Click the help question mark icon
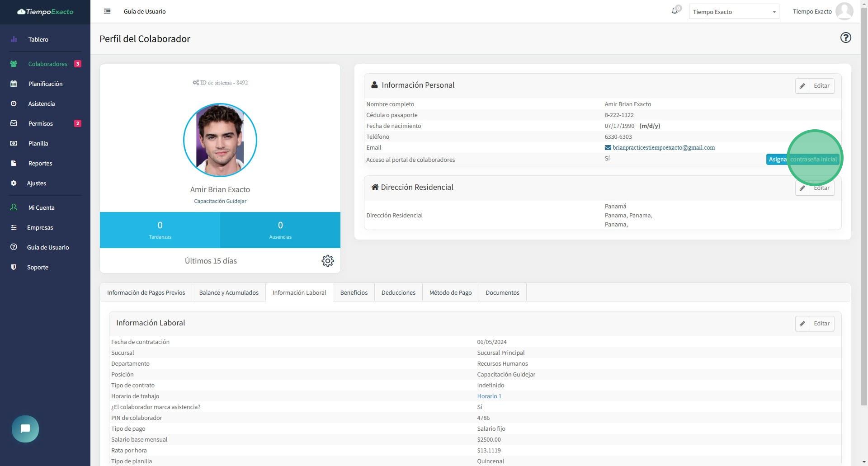The height and width of the screenshot is (466, 868). click(x=845, y=38)
